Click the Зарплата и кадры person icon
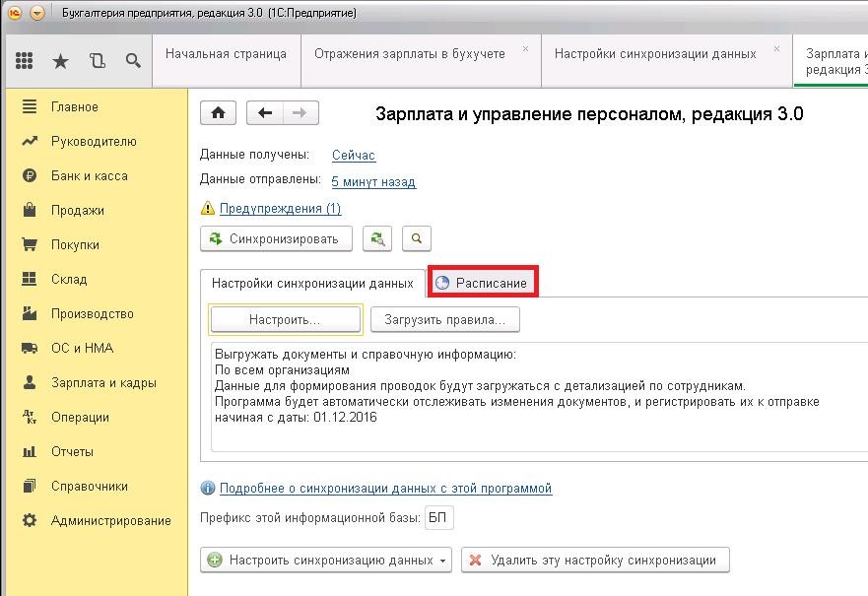This screenshot has height=596, width=868. (x=30, y=382)
